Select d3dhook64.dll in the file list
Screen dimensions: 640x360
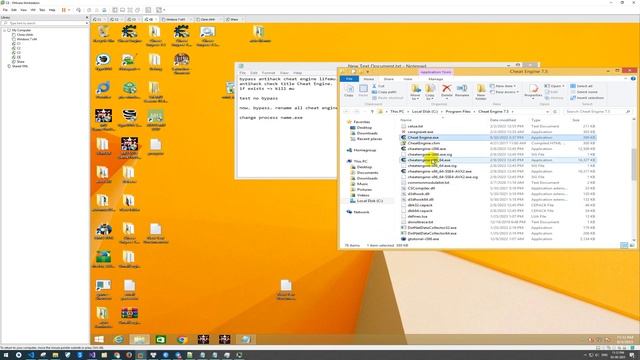[x=420, y=200]
